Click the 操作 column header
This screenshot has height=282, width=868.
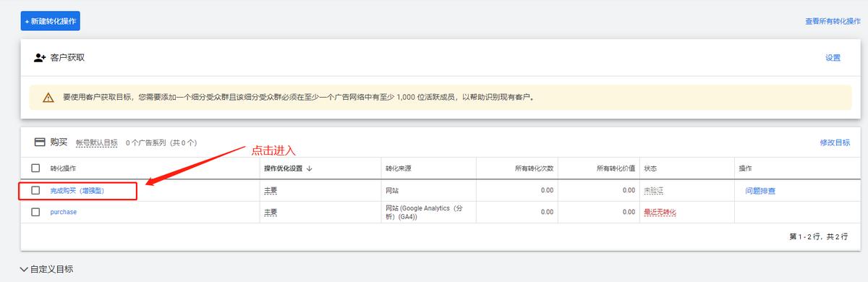(746, 168)
